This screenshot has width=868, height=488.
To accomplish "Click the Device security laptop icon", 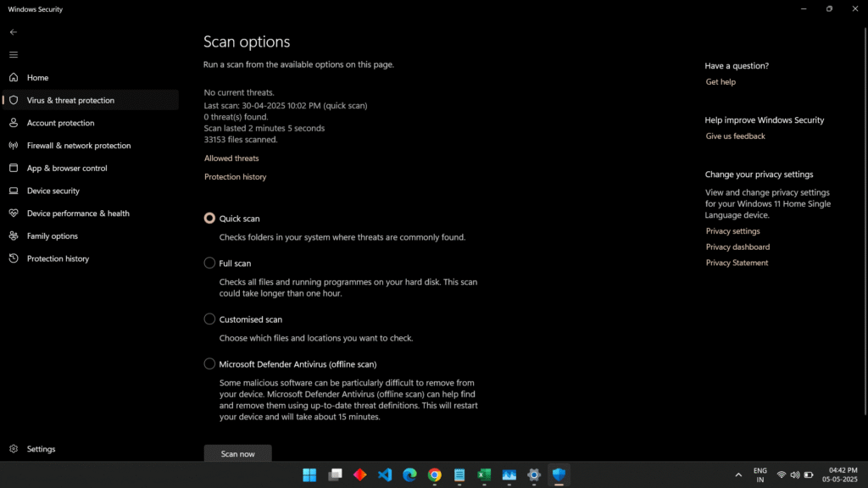I will pos(14,191).
